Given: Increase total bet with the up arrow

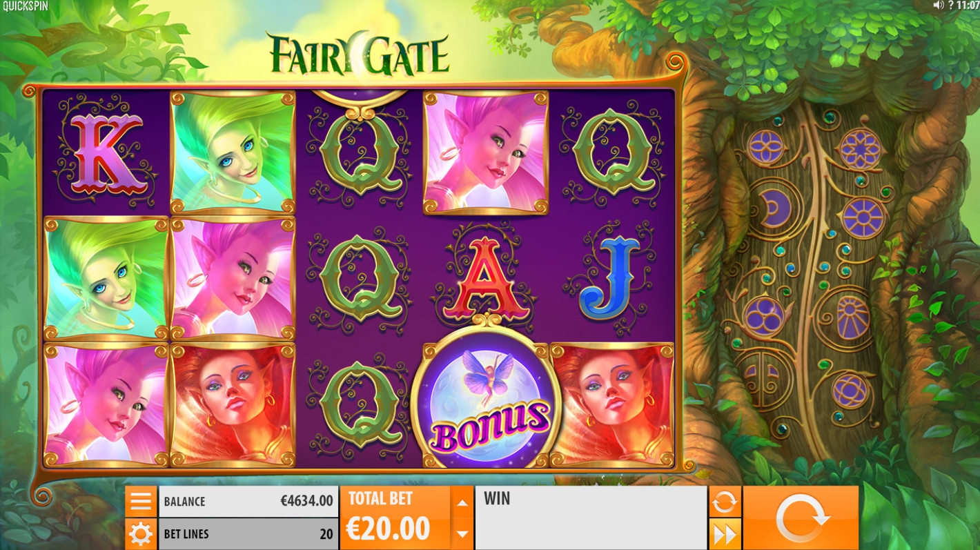Looking at the screenshot, I should (x=462, y=502).
